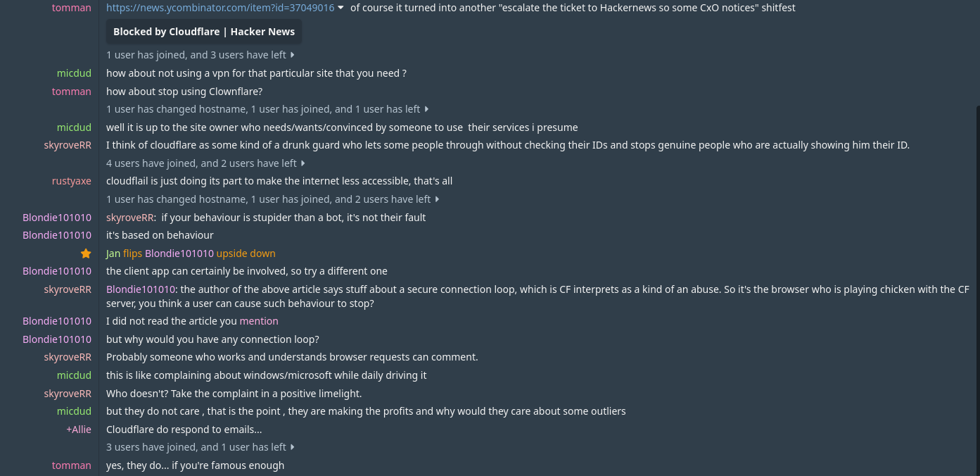Click the 'mention' link in Blondie101010's message
Viewport: 980px width, 476px height.
tap(259, 320)
